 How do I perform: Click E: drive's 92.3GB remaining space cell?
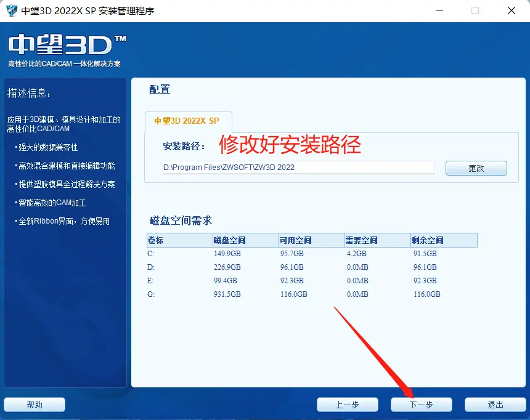pyautogui.click(x=425, y=280)
